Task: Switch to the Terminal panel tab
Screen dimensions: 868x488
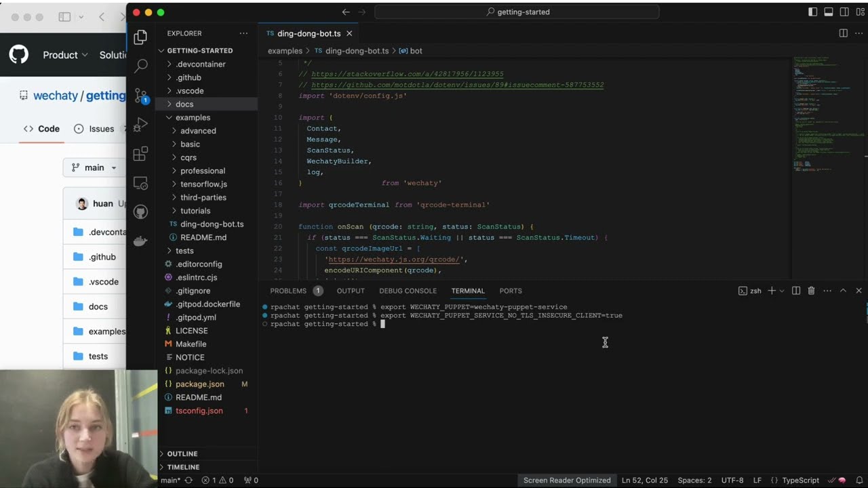Action: click(468, 291)
